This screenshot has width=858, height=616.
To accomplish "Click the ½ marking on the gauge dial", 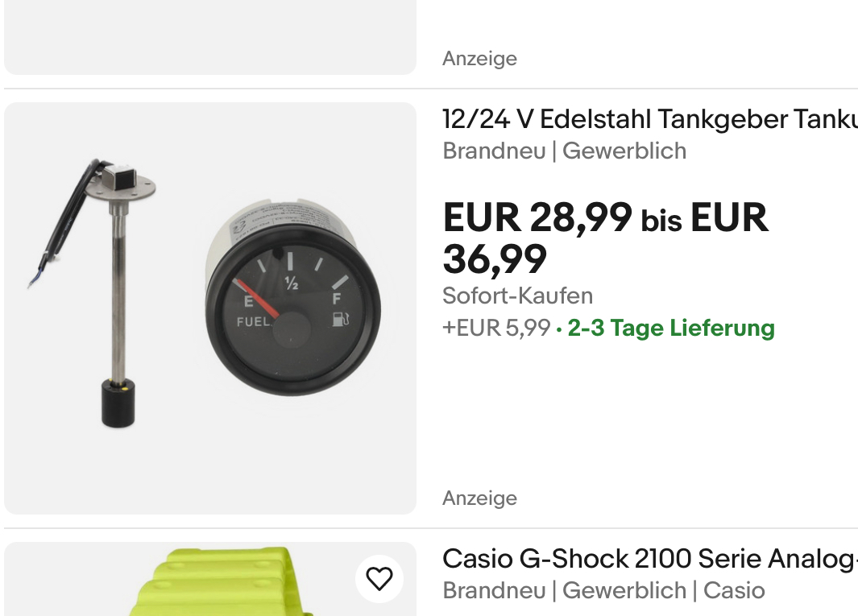I will tap(292, 282).
